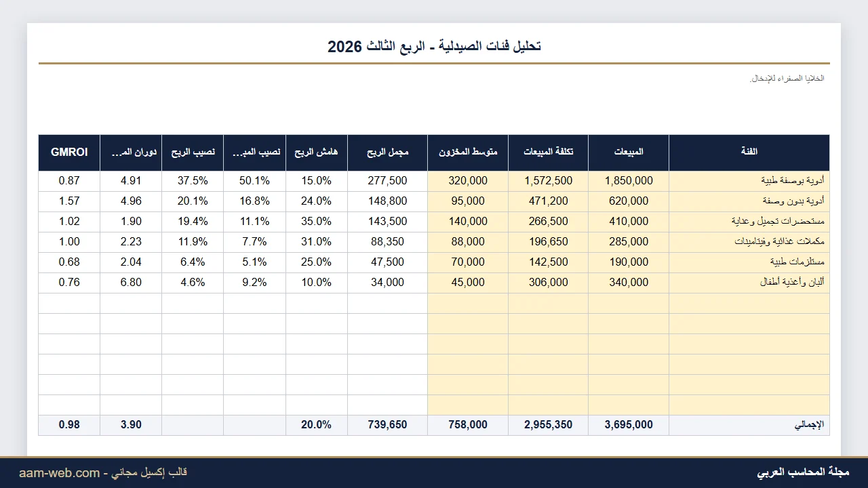Click the مجلة المحاسب العربي footer text
Image resolution: width=868 pixels, height=488 pixels.
point(803,472)
